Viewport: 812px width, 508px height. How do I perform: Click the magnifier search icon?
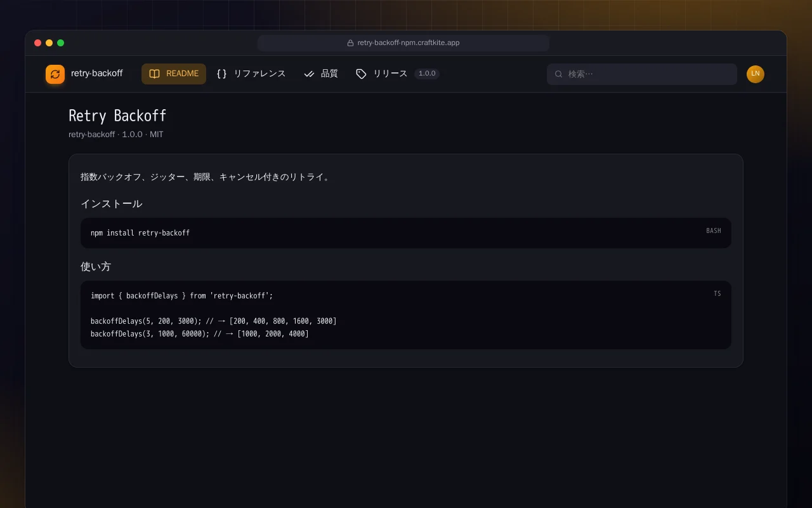tap(559, 74)
